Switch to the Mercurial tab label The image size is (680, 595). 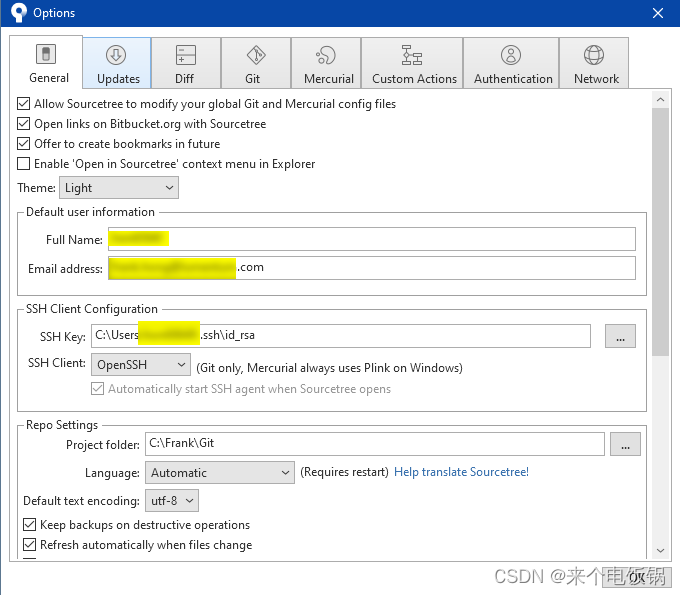click(329, 79)
